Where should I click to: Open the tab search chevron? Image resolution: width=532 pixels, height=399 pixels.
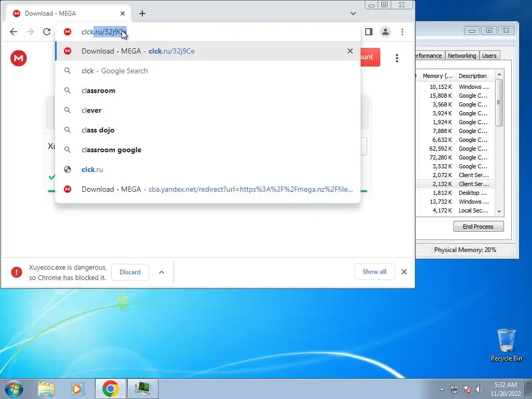353,14
